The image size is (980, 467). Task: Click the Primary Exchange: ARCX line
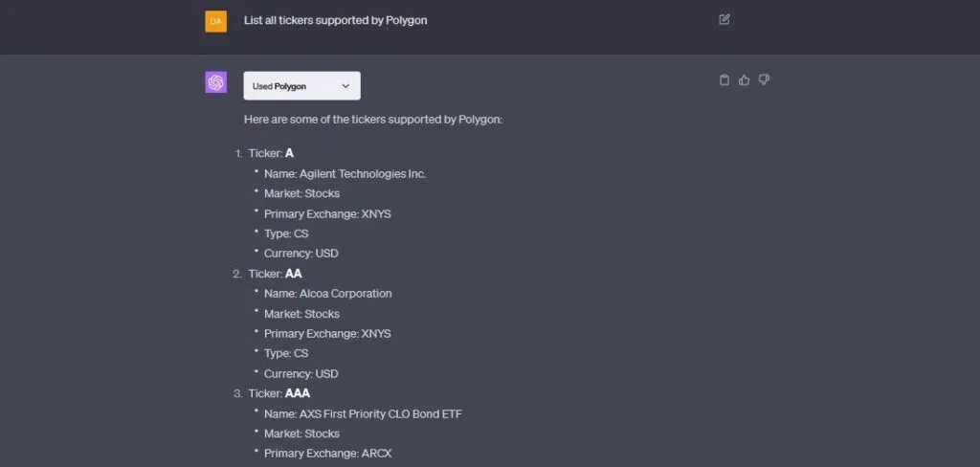[x=327, y=454]
